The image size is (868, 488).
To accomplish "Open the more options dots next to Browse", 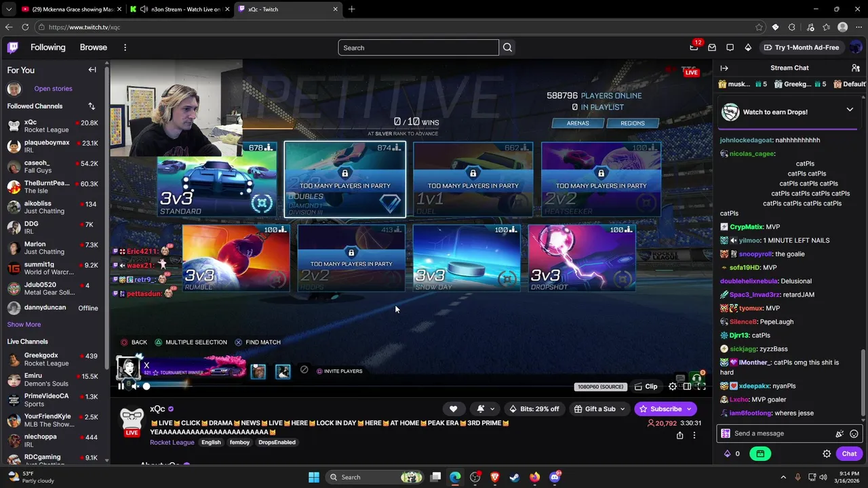I will pyautogui.click(x=125, y=47).
